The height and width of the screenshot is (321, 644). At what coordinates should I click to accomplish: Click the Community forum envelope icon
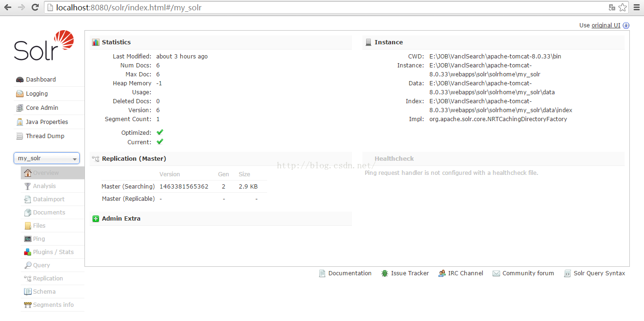(x=496, y=273)
